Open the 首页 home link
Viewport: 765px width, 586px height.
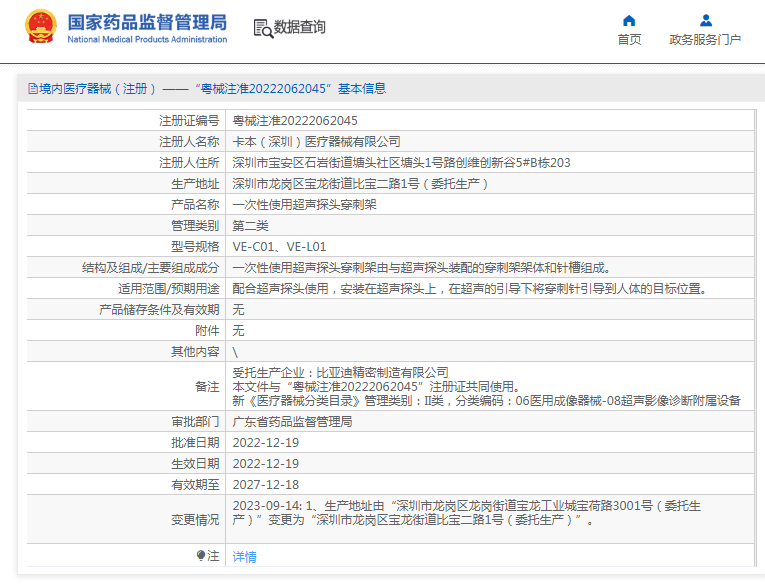629,40
